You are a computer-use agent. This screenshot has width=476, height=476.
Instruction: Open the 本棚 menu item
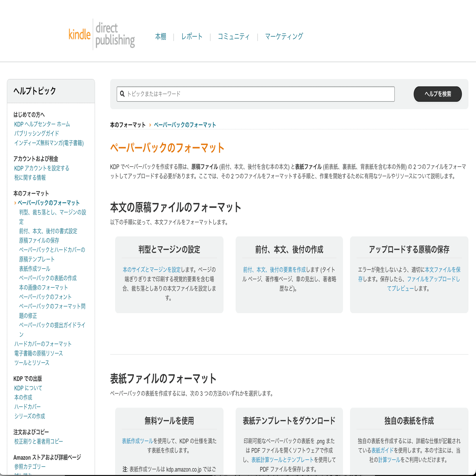tap(160, 37)
